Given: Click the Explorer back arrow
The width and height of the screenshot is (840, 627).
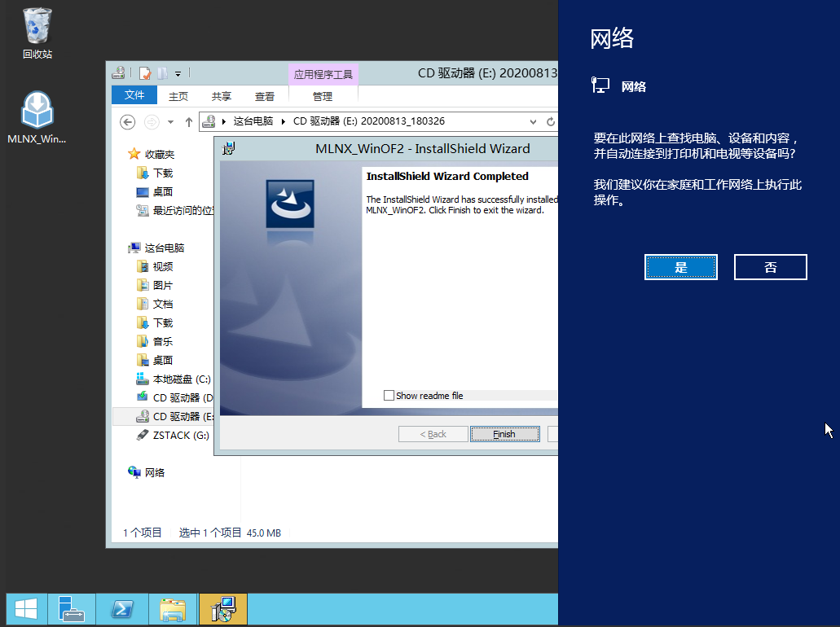Looking at the screenshot, I should 127,122.
